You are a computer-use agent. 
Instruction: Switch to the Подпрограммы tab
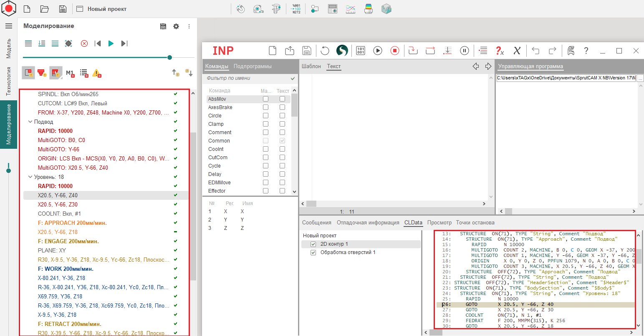[253, 66]
